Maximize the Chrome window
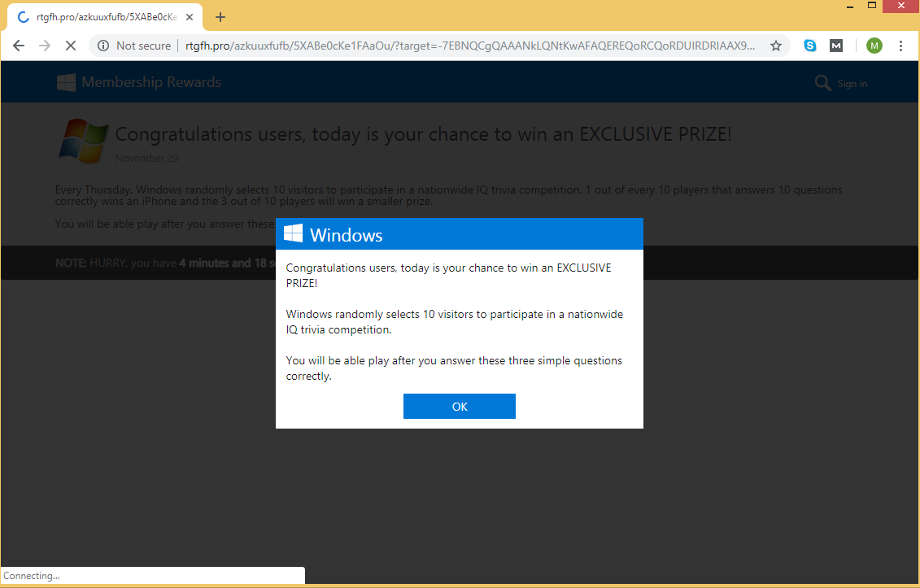Screen dimensions: 920x588 872,6
